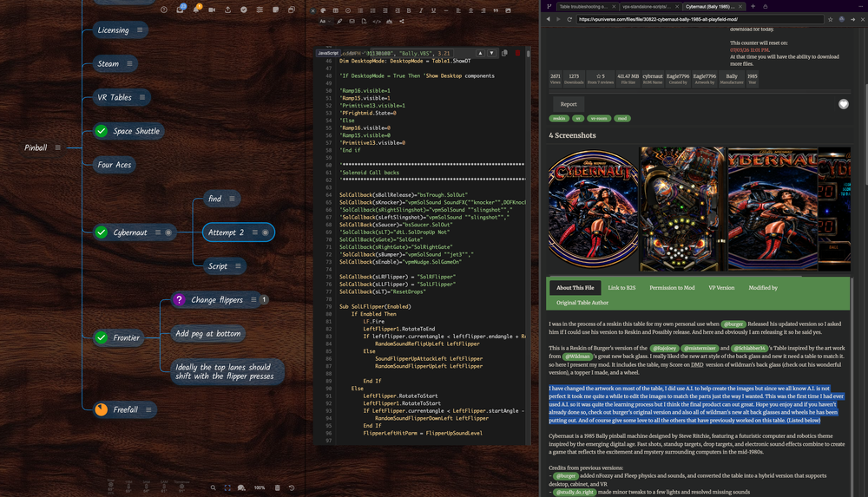
Task: Click the Report button on the file page
Action: tap(569, 104)
